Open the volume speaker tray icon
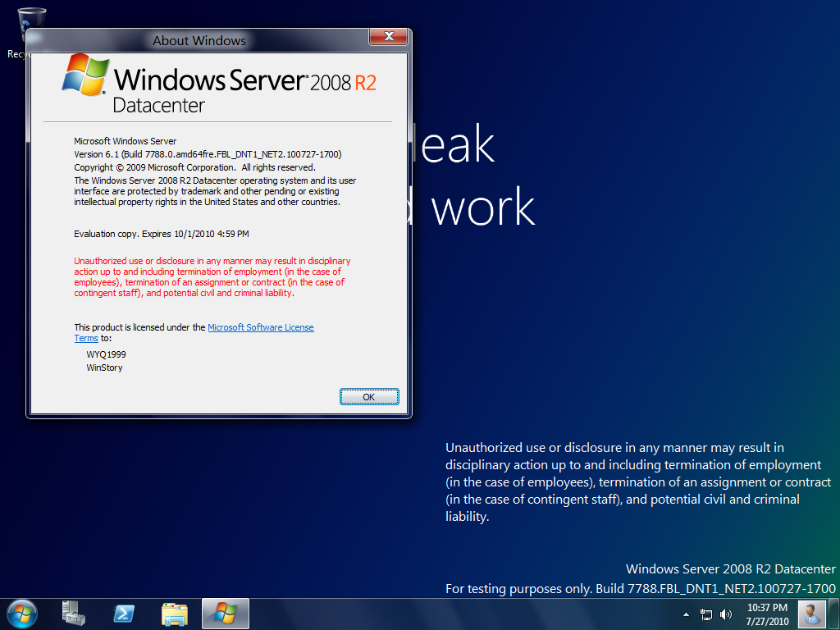This screenshot has height=630, width=840. [x=726, y=614]
